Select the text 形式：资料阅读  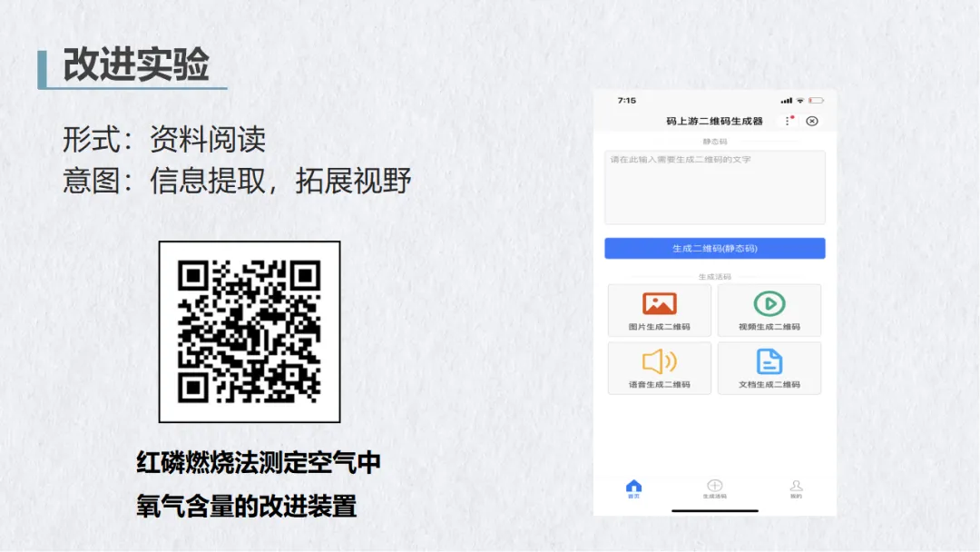tap(164, 139)
